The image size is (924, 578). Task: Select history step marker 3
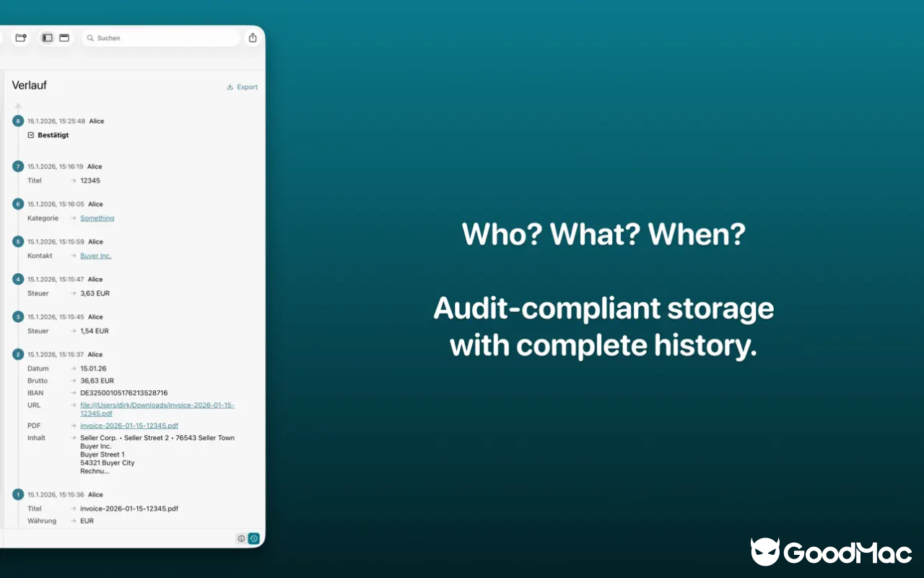(18, 316)
